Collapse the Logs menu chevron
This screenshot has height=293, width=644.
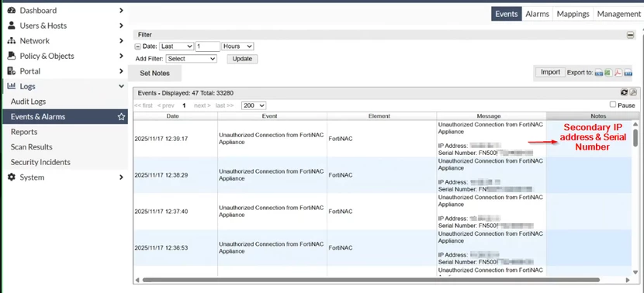pos(121,86)
